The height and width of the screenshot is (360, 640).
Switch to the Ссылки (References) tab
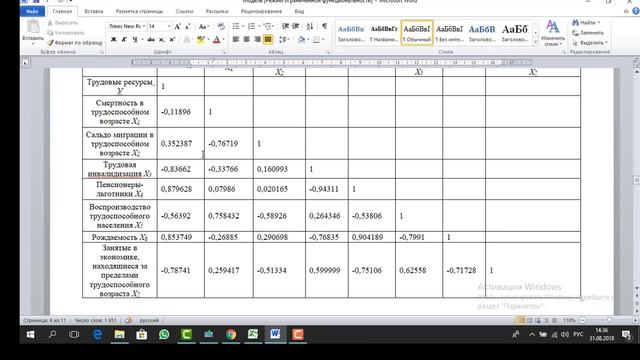(184, 11)
